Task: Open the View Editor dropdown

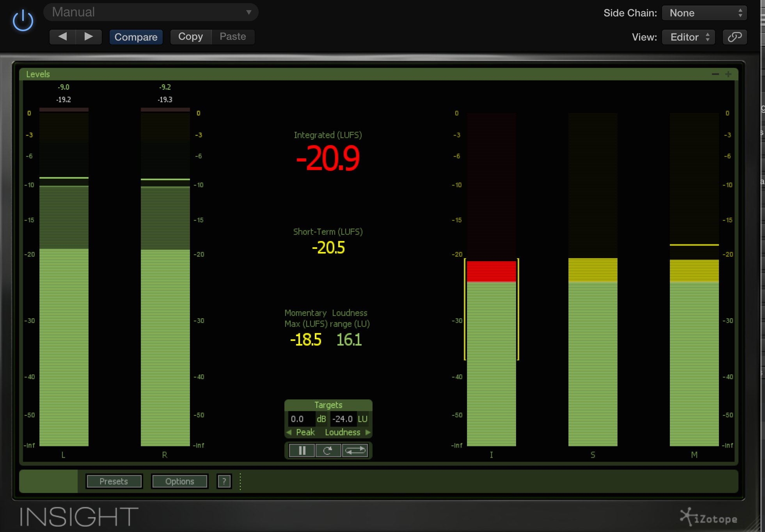Action: coord(688,37)
